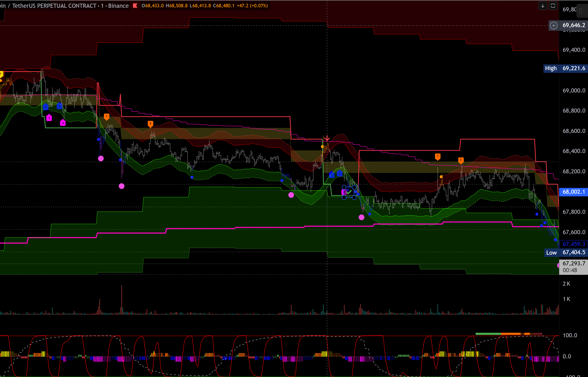Viewport: 588px width, 377px height.
Task: Click the blue 67,459.3 price label
Action: coord(573,244)
